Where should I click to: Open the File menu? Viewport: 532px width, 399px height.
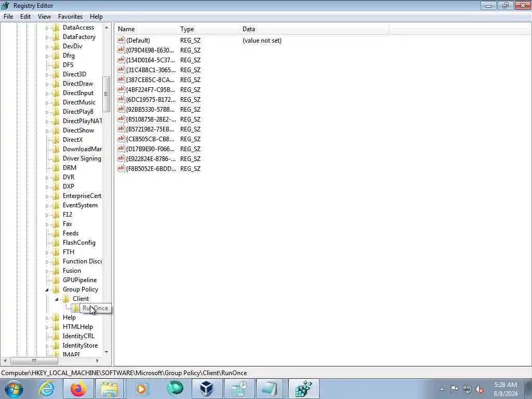(x=8, y=17)
